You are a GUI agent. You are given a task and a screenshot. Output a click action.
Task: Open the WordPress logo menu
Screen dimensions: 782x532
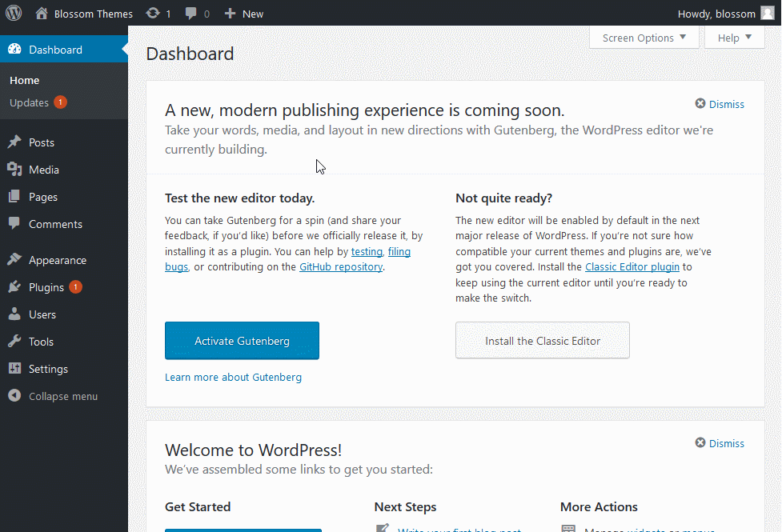[14, 13]
